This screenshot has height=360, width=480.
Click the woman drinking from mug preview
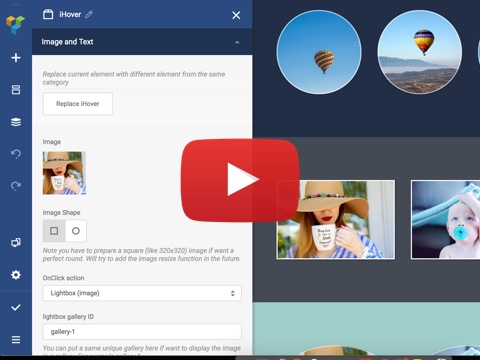click(x=336, y=219)
